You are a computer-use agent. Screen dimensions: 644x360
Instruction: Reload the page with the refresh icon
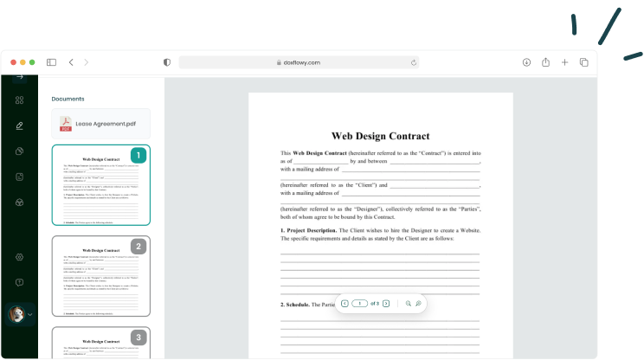[414, 62]
